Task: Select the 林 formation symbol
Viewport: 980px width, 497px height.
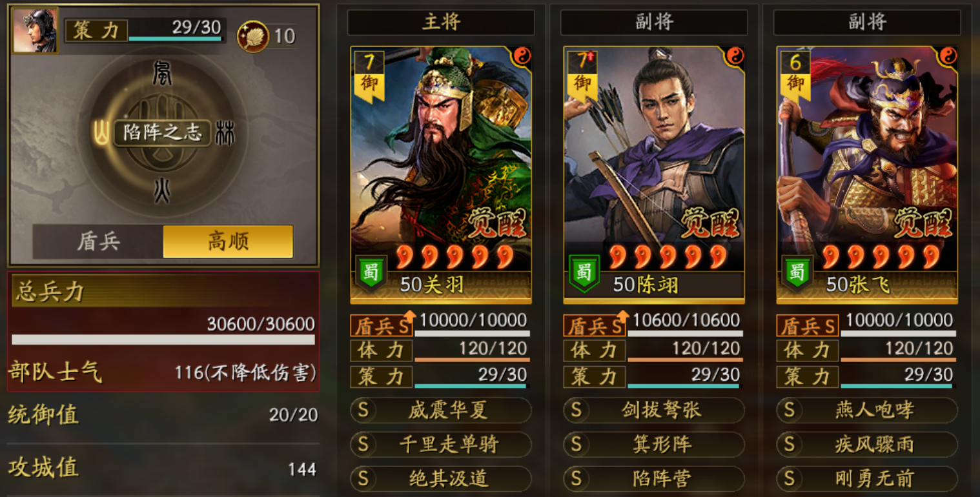Action: (x=225, y=133)
